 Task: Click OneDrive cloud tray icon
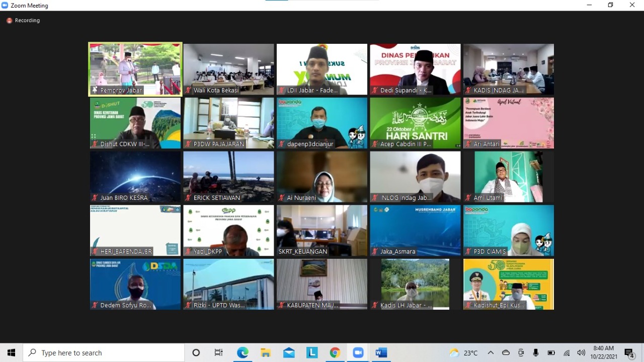point(506,352)
